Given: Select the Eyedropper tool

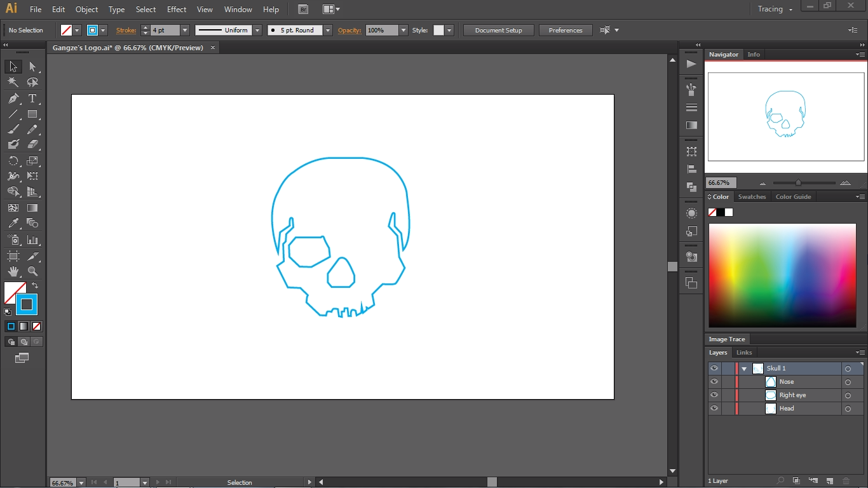Looking at the screenshot, I should click(x=13, y=223).
